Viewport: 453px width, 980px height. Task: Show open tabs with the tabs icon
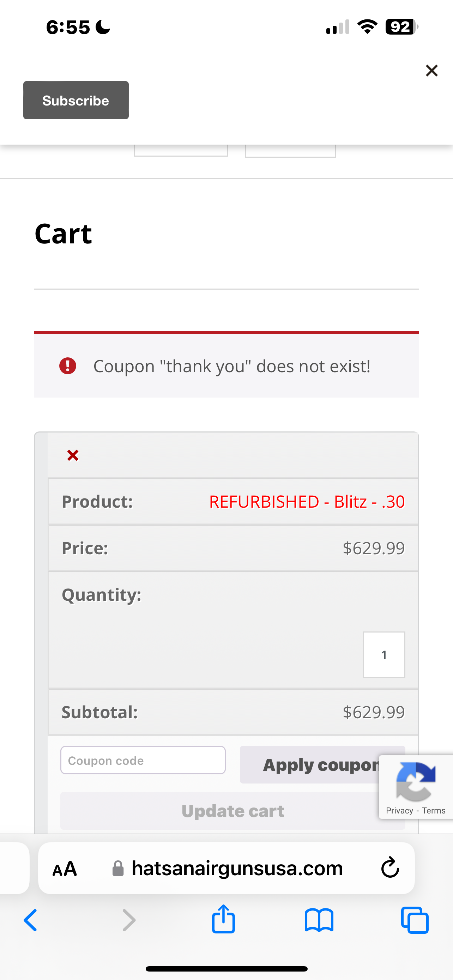coord(415,920)
